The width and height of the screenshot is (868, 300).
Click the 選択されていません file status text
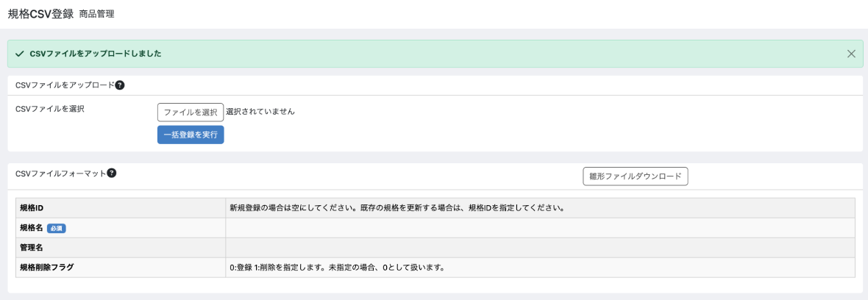point(260,112)
